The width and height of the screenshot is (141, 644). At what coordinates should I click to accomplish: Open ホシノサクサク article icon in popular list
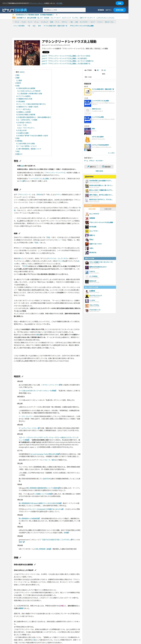(87, 214)
